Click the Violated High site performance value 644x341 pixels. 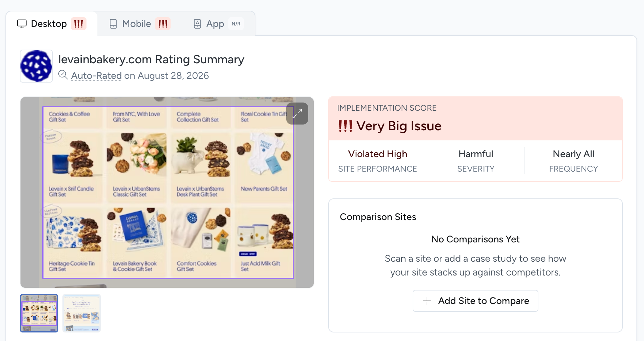[378, 154]
